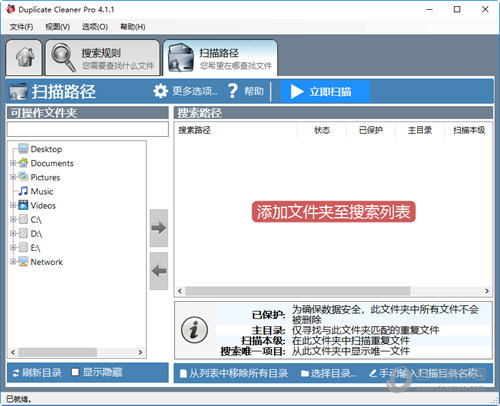The image size is (500, 406).
Task: Click the 扫描本级 column header
Action: (469, 130)
